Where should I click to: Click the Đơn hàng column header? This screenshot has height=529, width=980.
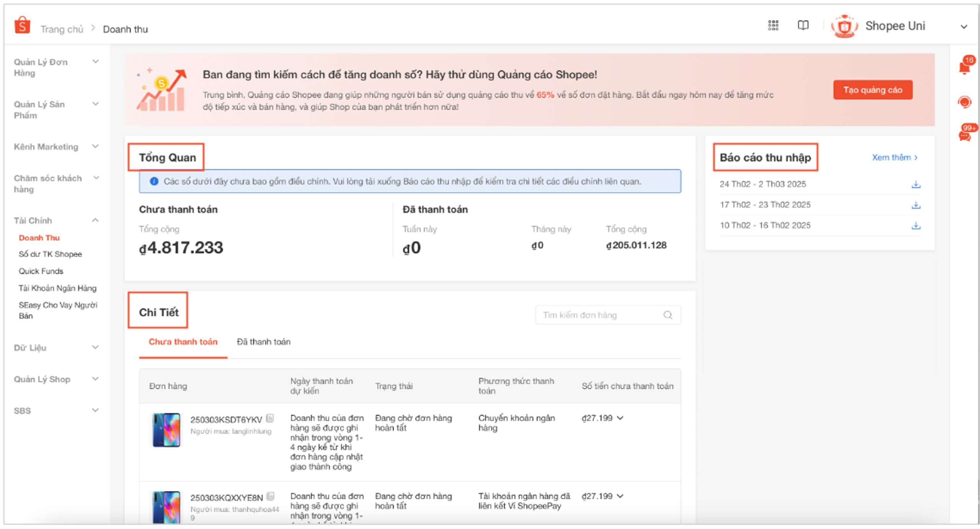[168, 386]
